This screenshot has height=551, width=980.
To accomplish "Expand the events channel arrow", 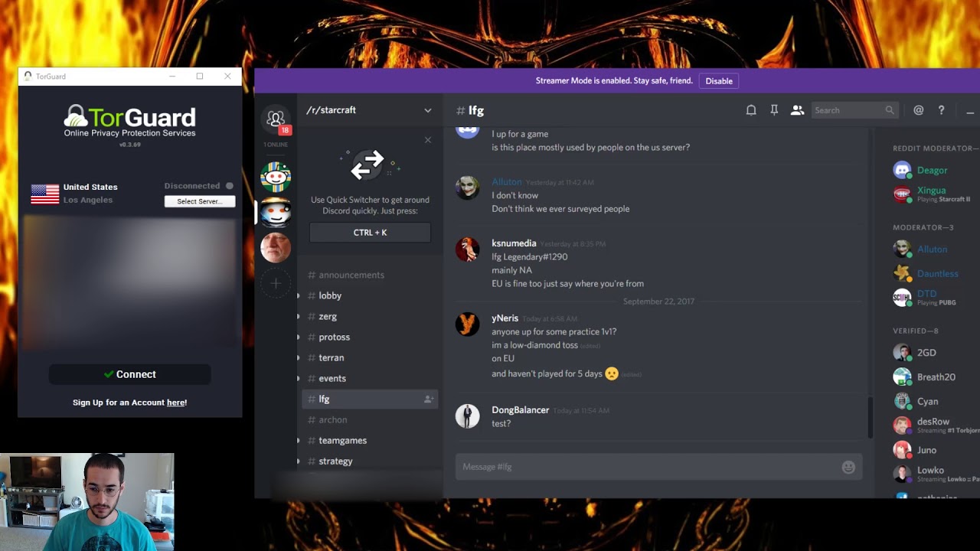I will (x=299, y=378).
